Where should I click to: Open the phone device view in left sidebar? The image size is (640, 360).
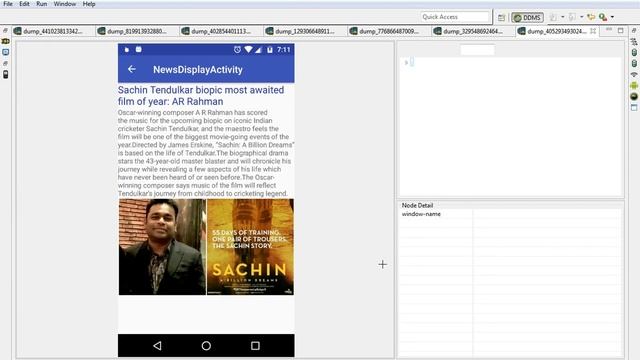5,74
